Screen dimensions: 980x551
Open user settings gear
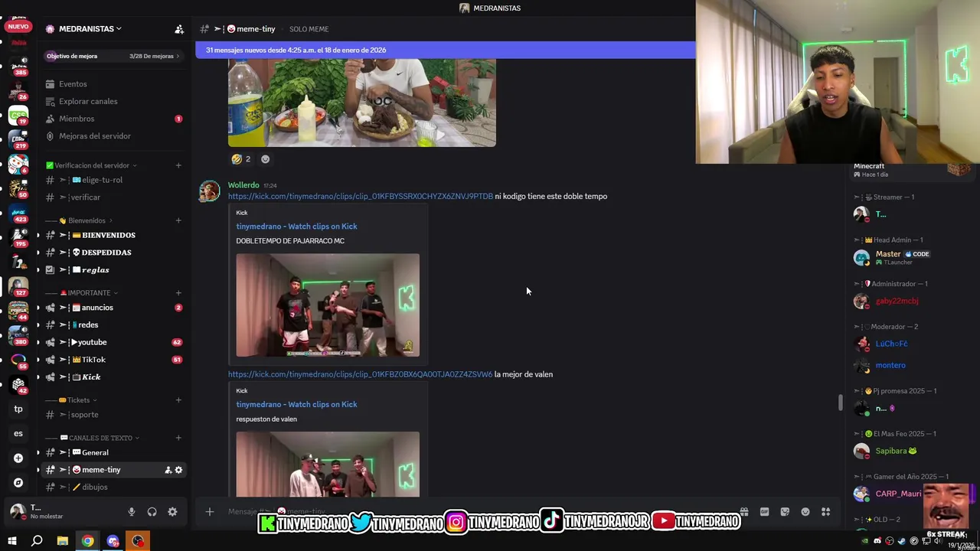(x=172, y=512)
